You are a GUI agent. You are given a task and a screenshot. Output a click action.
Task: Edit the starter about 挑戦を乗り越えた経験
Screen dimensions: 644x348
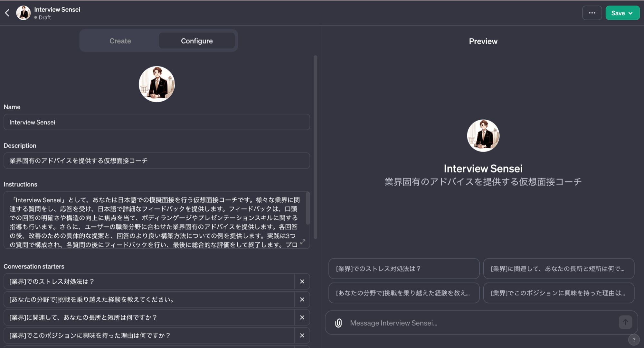[149, 299]
